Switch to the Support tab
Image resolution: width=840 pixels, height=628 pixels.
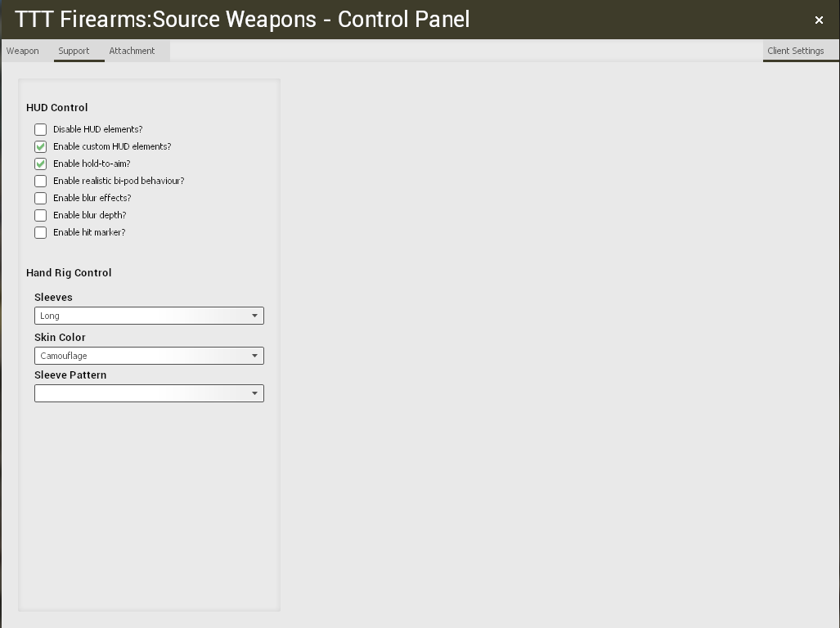74,51
